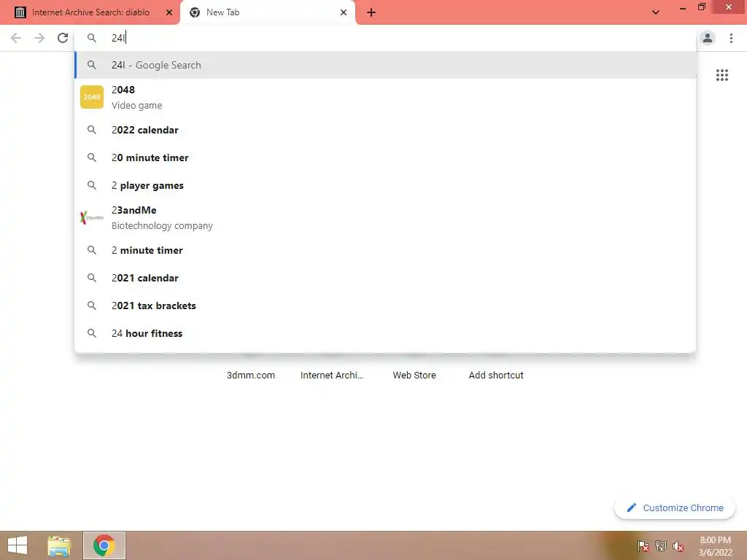The height and width of the screenshot is (560, 747).
Task: Reload the current page
Action: tap(63, 38)
